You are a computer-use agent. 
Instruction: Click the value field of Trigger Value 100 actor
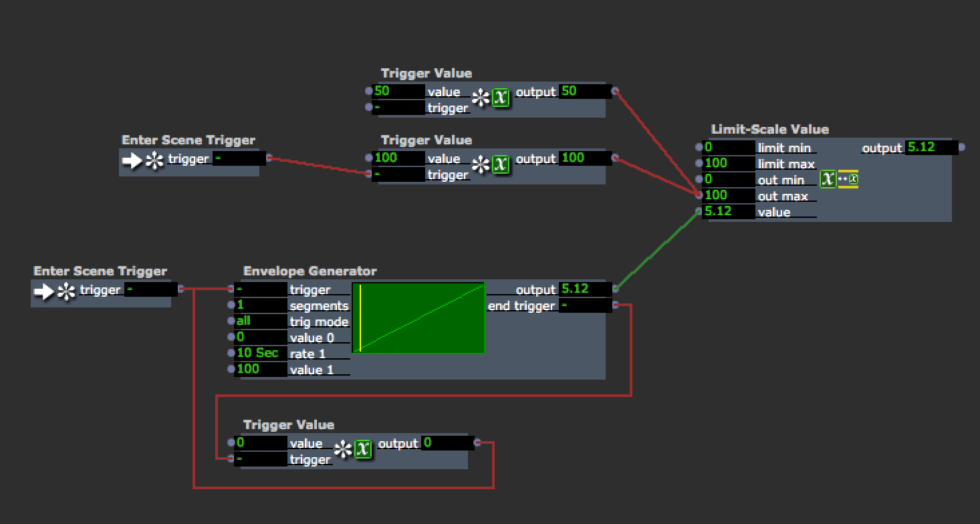[398, 158]
